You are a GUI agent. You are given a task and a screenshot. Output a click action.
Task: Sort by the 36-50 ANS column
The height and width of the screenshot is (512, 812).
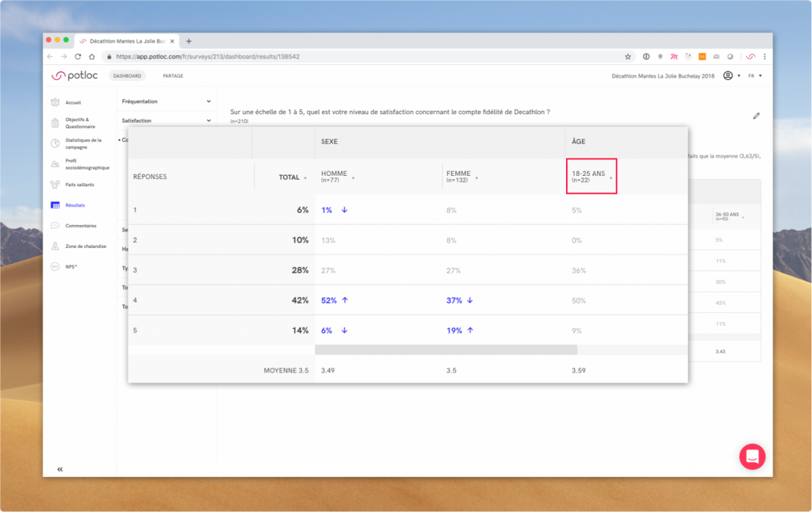[x=730, y=216]
